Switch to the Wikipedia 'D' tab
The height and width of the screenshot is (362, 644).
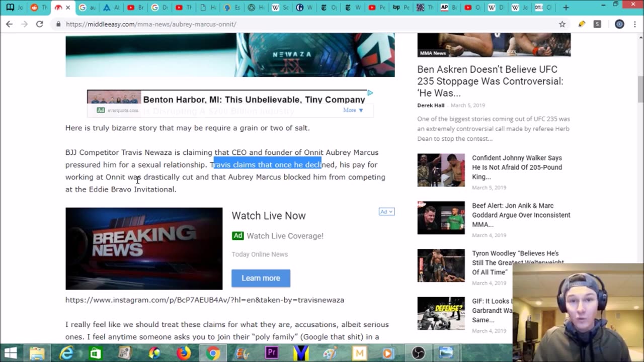click(x=497, y=8)
